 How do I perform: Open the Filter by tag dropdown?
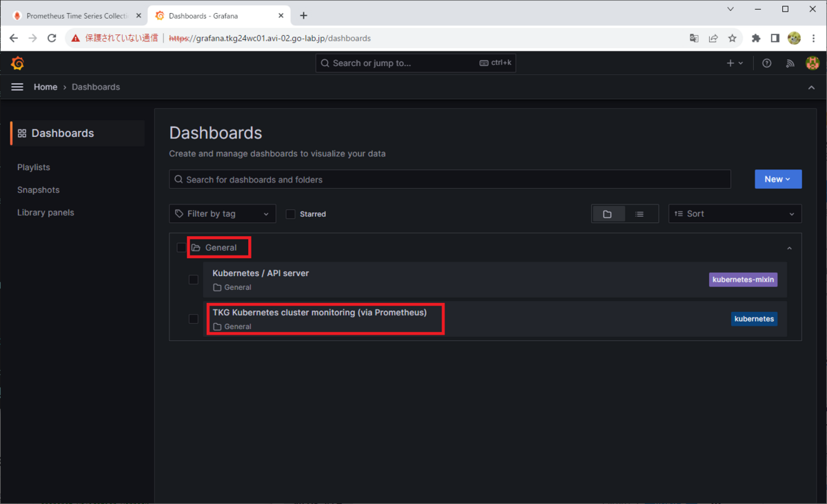coord(223,214)
